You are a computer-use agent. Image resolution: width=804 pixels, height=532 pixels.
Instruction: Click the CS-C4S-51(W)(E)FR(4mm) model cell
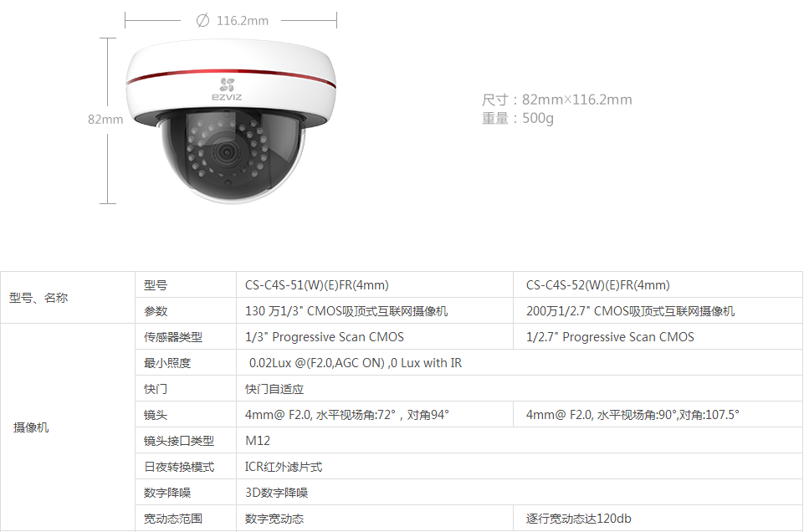pyautogui.click(x=375, y=285)
